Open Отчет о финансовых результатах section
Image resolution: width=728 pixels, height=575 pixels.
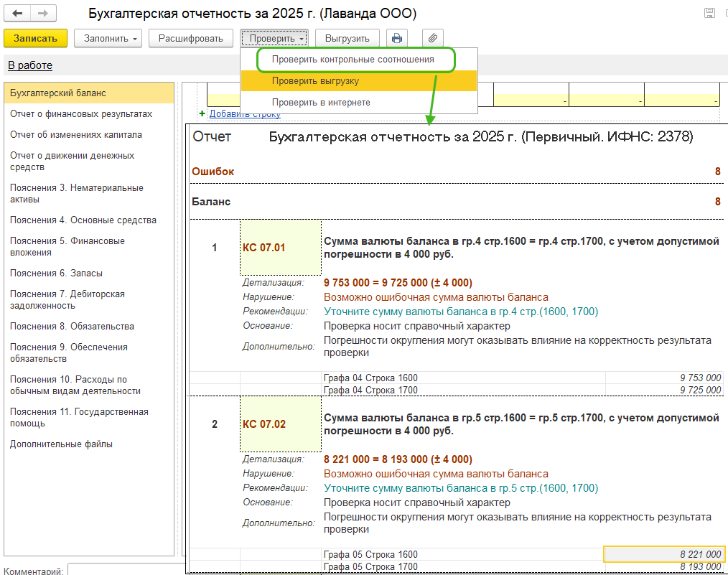tap(81, 114)
